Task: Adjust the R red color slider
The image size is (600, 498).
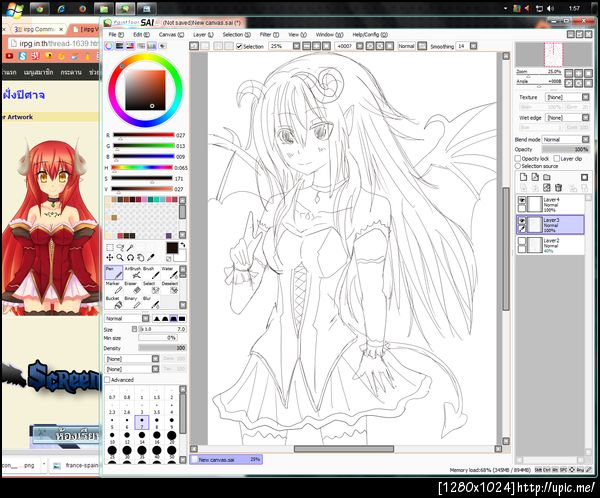Action: [x=143, y=135]
